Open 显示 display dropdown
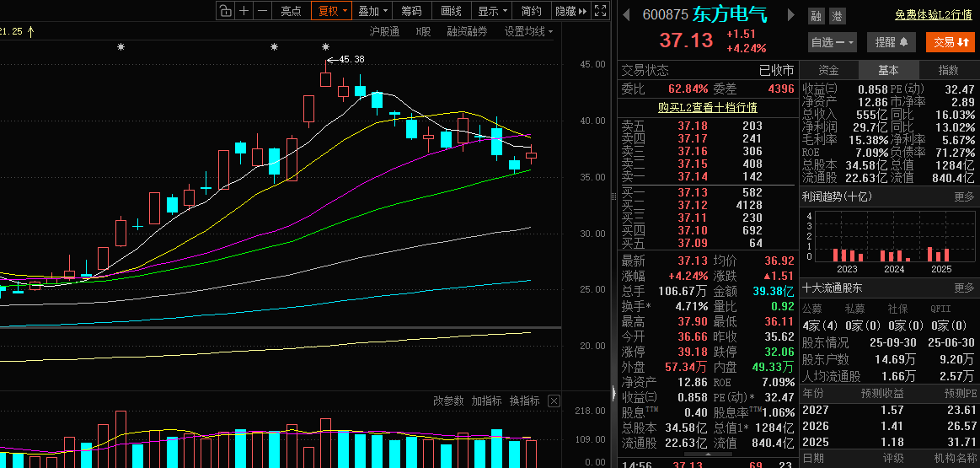 492,11
